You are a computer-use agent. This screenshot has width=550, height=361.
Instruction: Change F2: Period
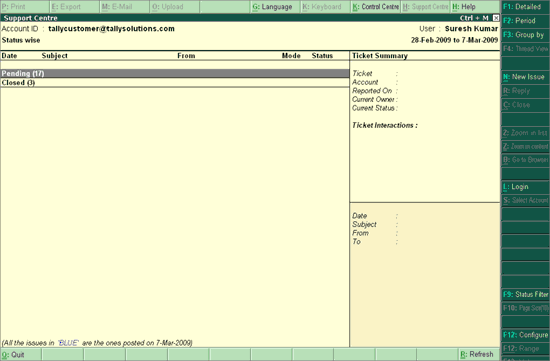coord(525,21)
